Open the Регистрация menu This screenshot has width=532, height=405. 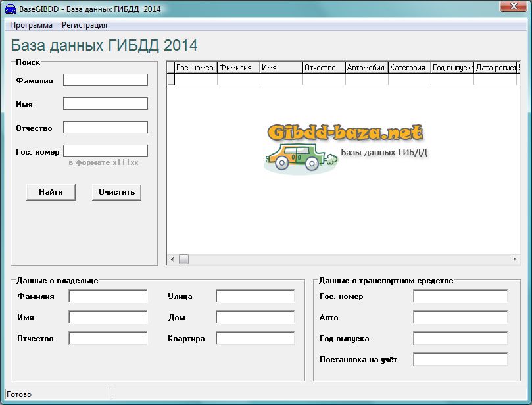(84, 25)
